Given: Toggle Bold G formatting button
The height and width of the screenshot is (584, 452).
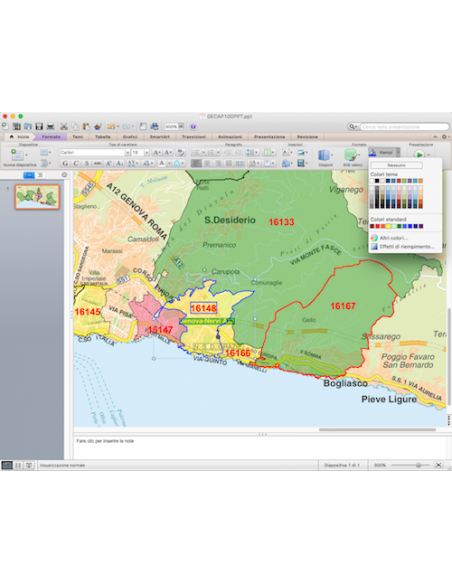Looking at the screenshot, I should pyautogui.click(x=65, y=163).
